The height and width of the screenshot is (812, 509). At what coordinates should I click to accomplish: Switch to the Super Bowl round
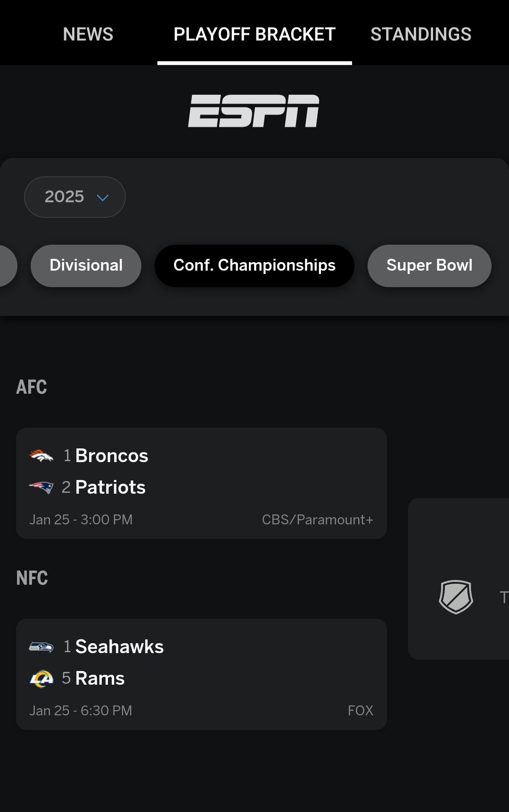click(429, 265)
